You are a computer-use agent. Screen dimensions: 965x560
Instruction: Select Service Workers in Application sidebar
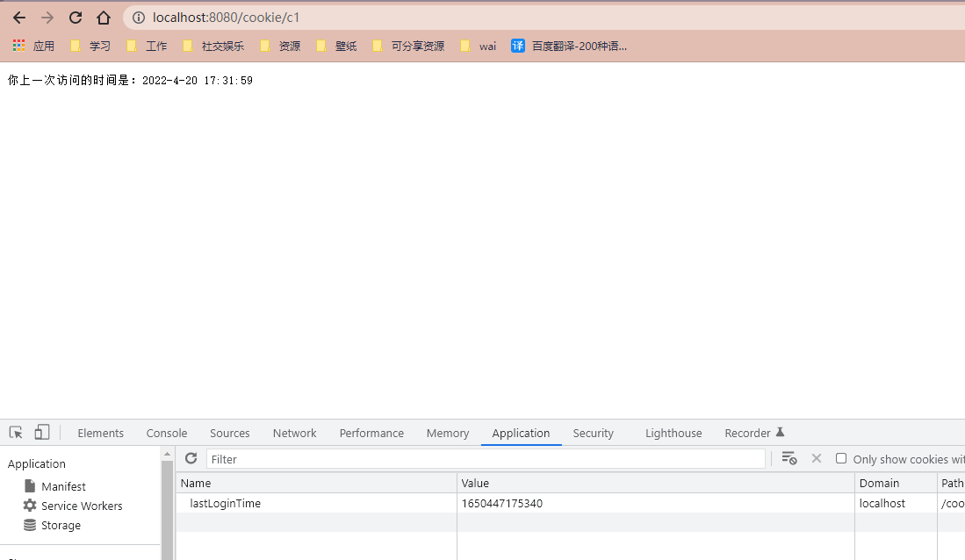(x=81, y=506)
